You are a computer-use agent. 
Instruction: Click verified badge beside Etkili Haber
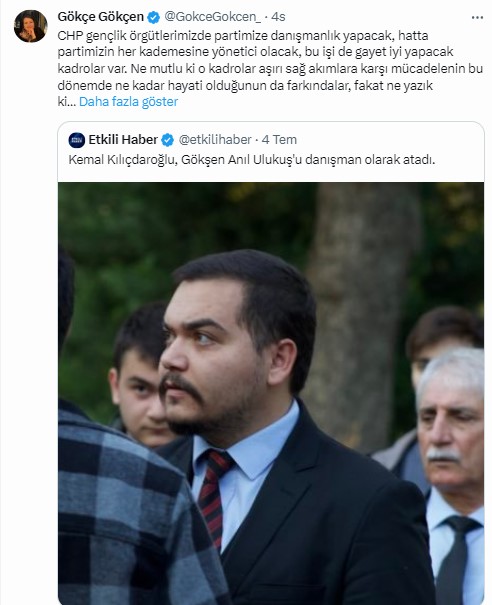[x=167, y=140]
